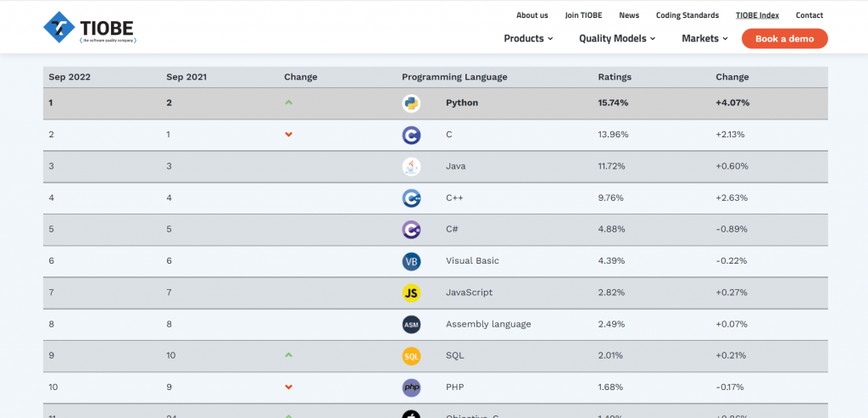Click the PHP language icon
This screenshot has width=868, height=418.
(411, 387)
